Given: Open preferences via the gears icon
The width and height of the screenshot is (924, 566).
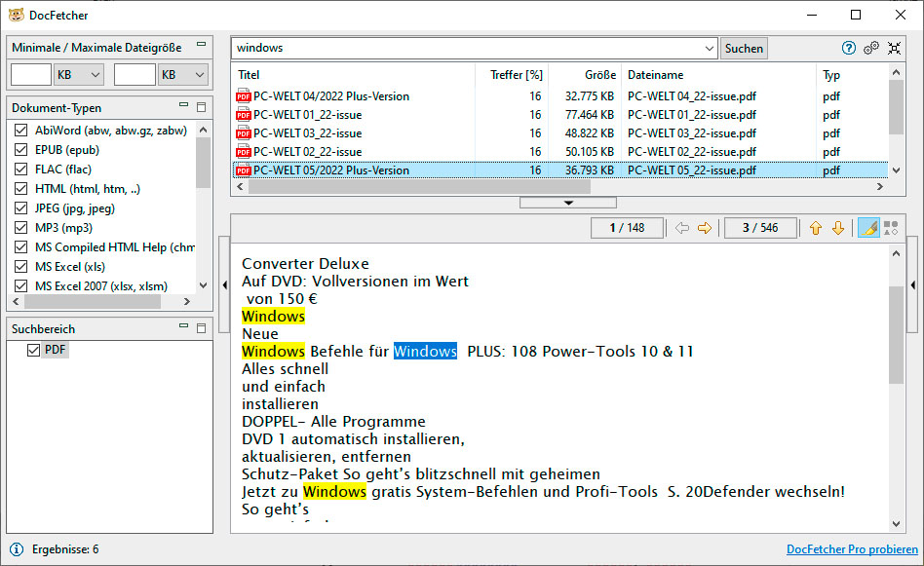Looking at the screenshot, I should tap(871, 48).
